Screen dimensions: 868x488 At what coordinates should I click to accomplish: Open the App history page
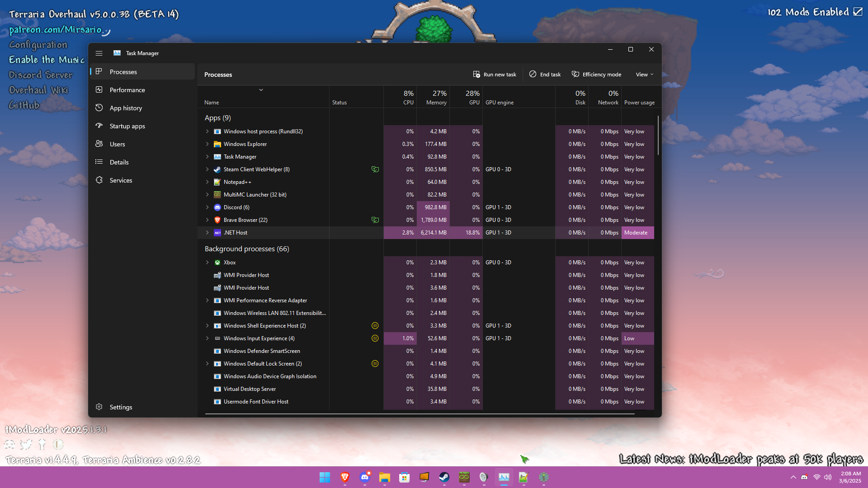click(x=142, y=108)
